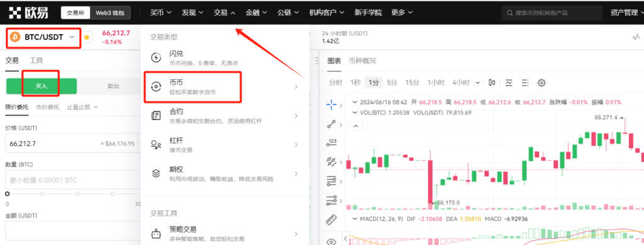Select the 卖出 sell toggle
The image size is (644, 245).
[113, 86]
